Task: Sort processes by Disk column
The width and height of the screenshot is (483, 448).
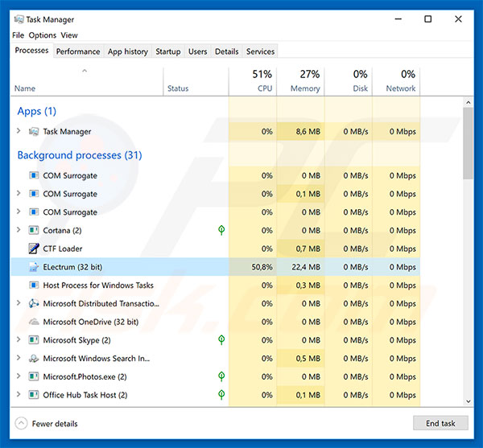Action: tap(349, 81)
